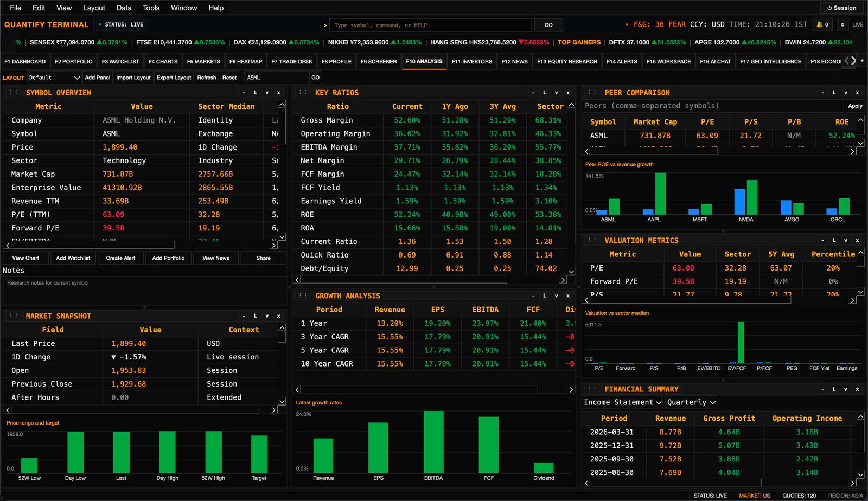Screen dimensions: 868x501
Task: Toggle the STATUS: LIVE badge
Action: (x=120, y=24)
